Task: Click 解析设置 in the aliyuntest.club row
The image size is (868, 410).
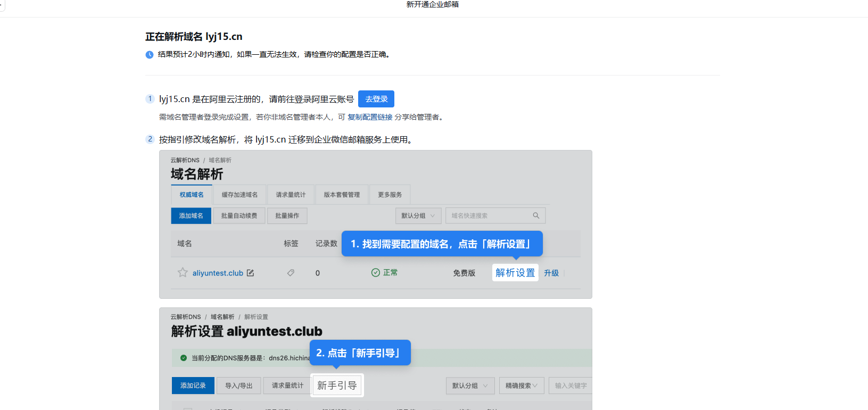Action: 515,273
